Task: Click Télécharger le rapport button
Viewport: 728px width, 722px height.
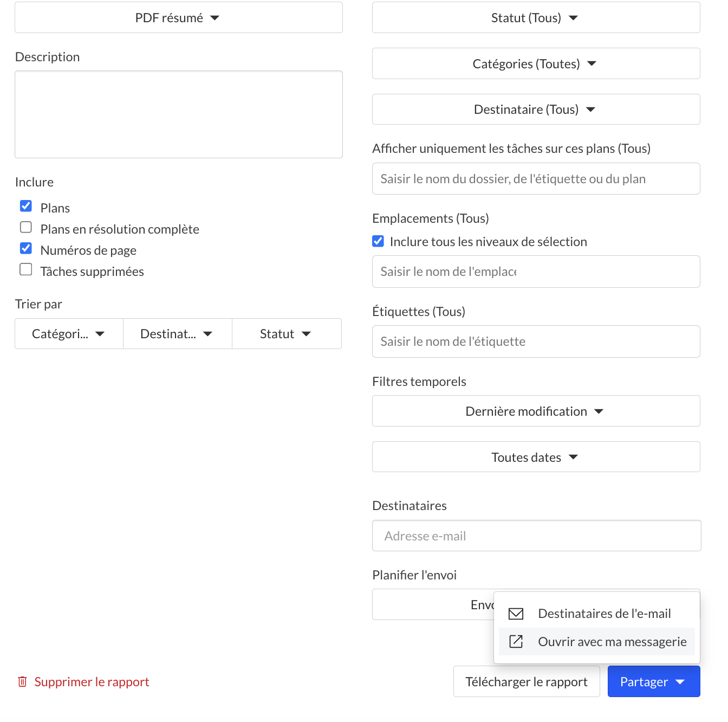Action: (526, 681)
